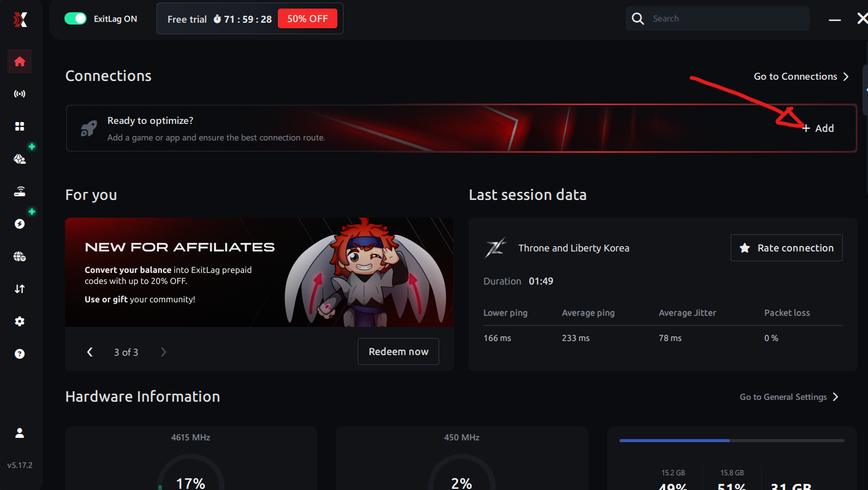This screenshot has height=490, width=868.
Task: Click the router Wi-Fi icon in sidebar
Action: tap(20, 191)
